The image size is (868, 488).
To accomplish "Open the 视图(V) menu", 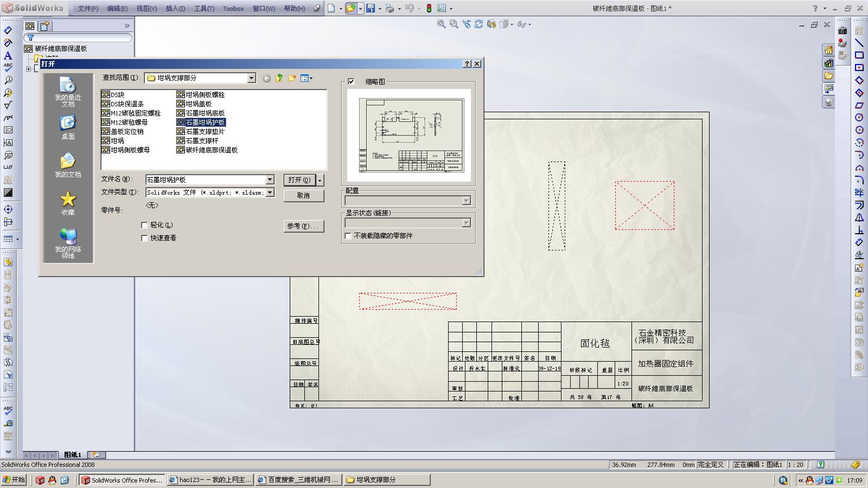I will pyautogui.click(x=146, y=9).
